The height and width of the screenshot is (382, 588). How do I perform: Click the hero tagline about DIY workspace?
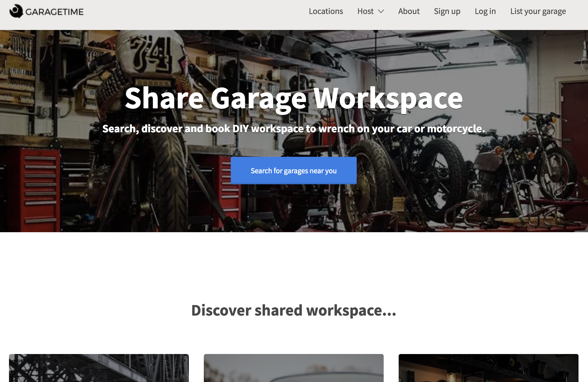(294, 129)
